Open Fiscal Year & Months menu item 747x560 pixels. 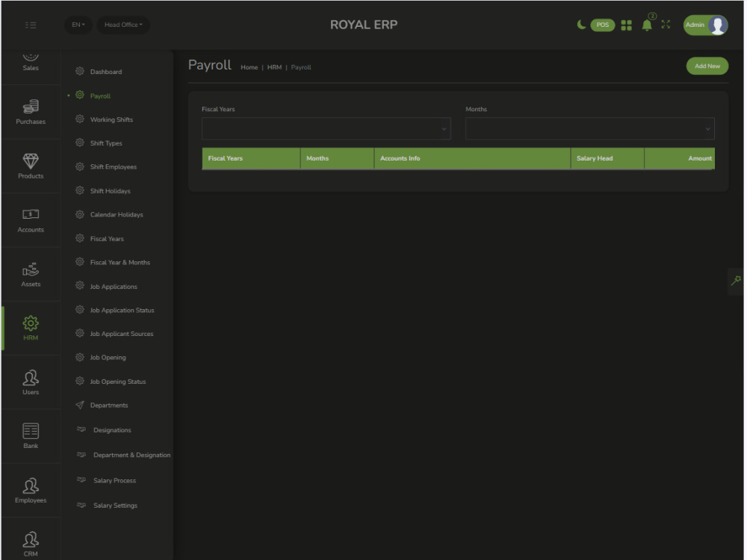[120, 264]
